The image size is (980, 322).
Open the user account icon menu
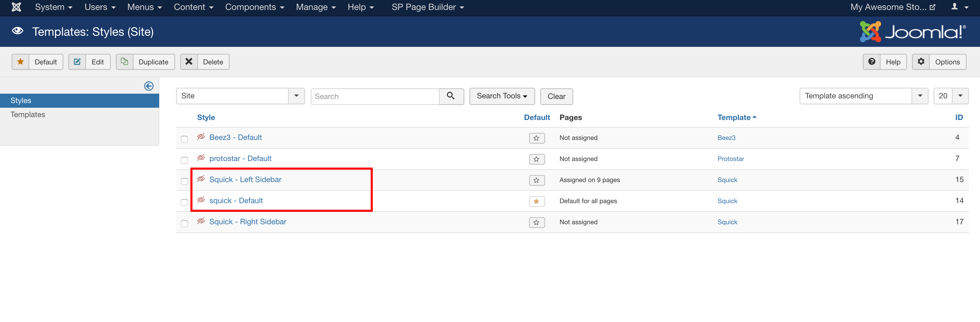coord(960,7)
